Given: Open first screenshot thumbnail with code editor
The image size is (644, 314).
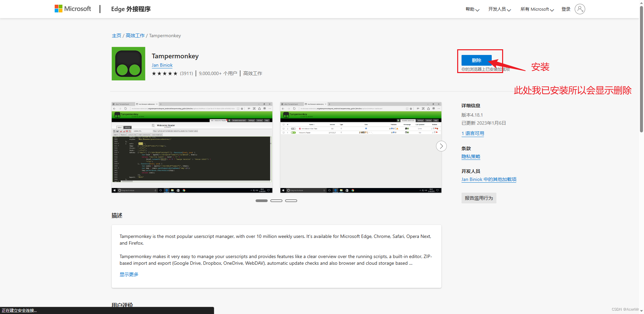Looking at the screenshot, I should (x=192, y=147).
